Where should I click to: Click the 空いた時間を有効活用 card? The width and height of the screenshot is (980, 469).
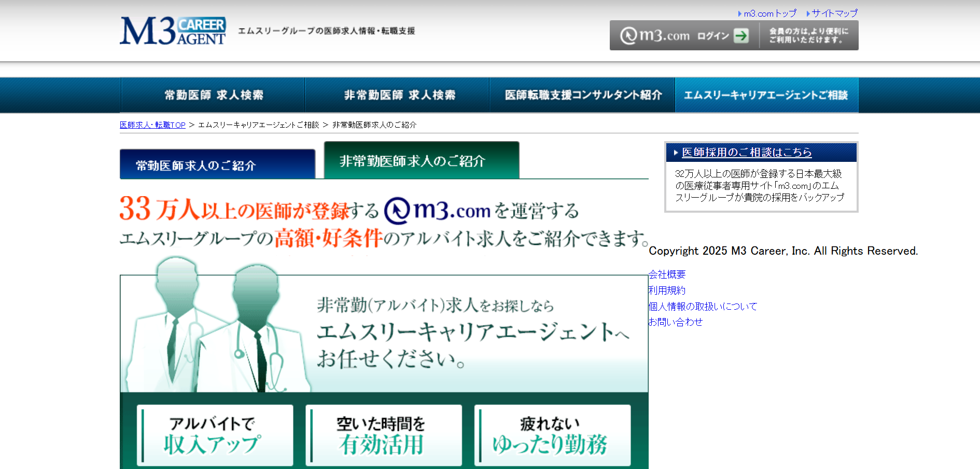384,435
